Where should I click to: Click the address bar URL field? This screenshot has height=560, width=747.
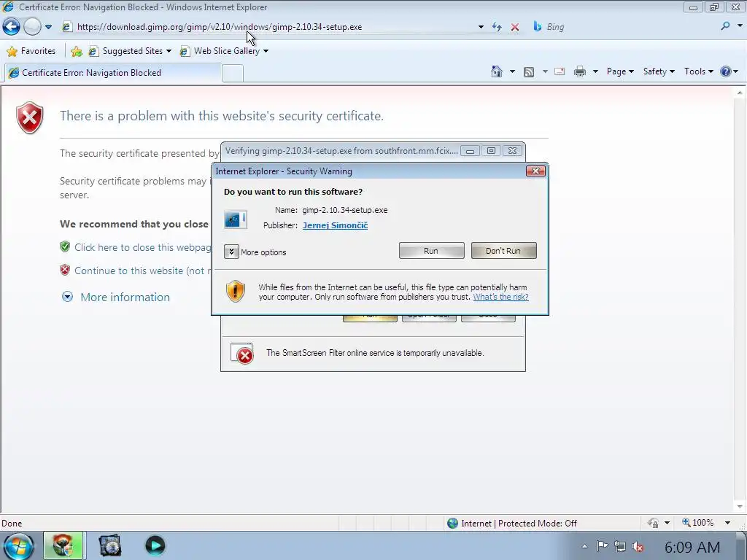coord(271,27)
